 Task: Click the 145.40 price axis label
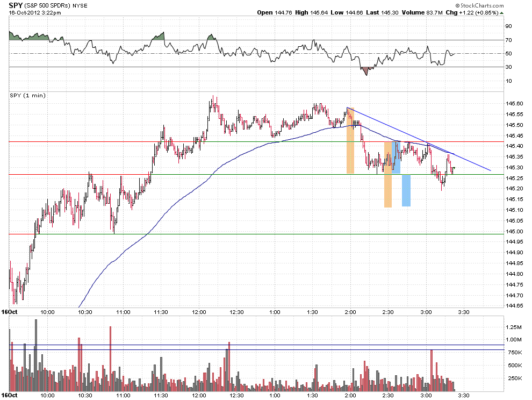tap(514, 146)
